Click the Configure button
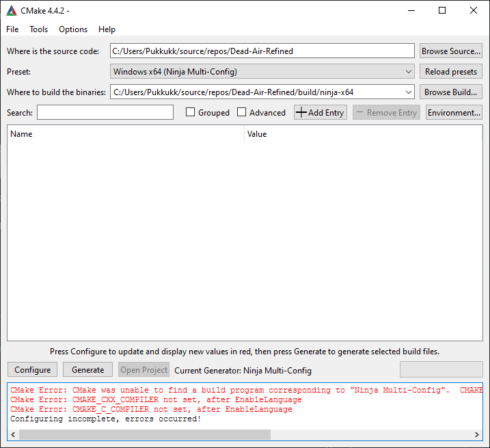Viewport: 490px width, 448px height. [33, 370]
